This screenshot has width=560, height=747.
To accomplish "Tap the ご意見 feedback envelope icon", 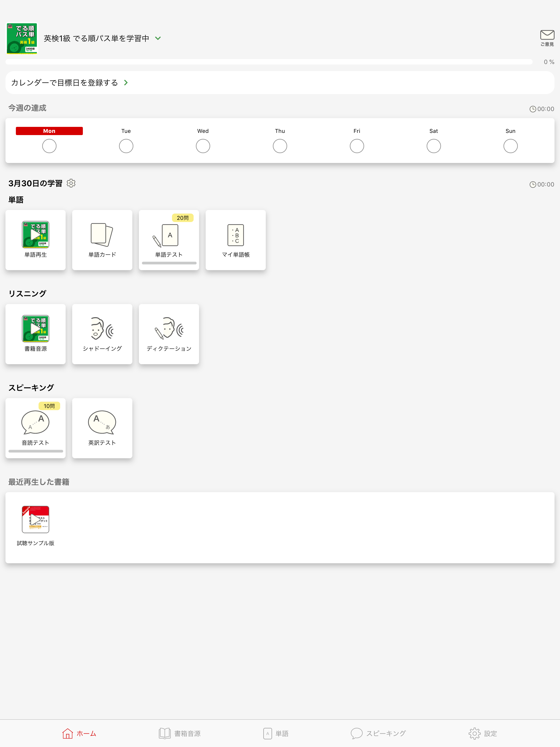I will coord(547,37).
